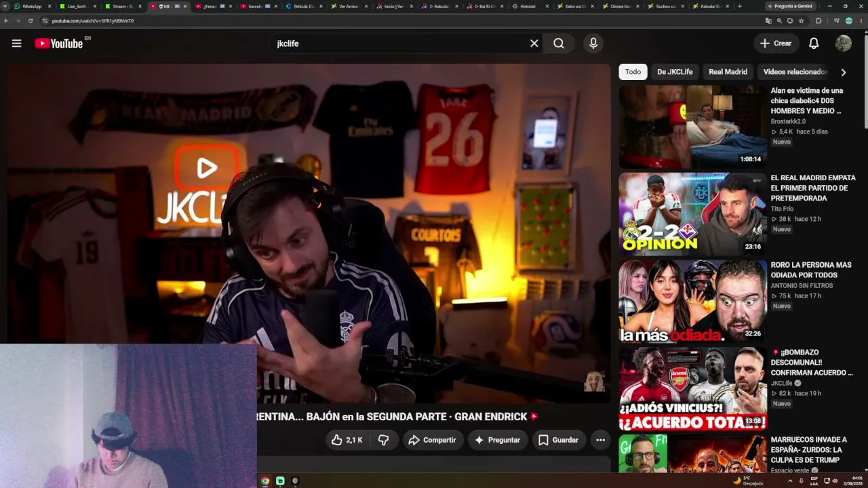The height and width of the screenshot is (488, 868).
Task: Save video to playlist with Guardar
Action: pos(558,440)
